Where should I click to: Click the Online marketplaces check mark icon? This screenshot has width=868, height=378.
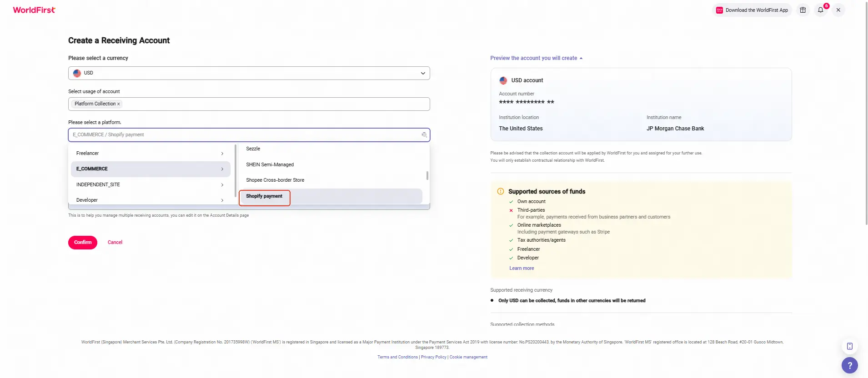(511, 225)
